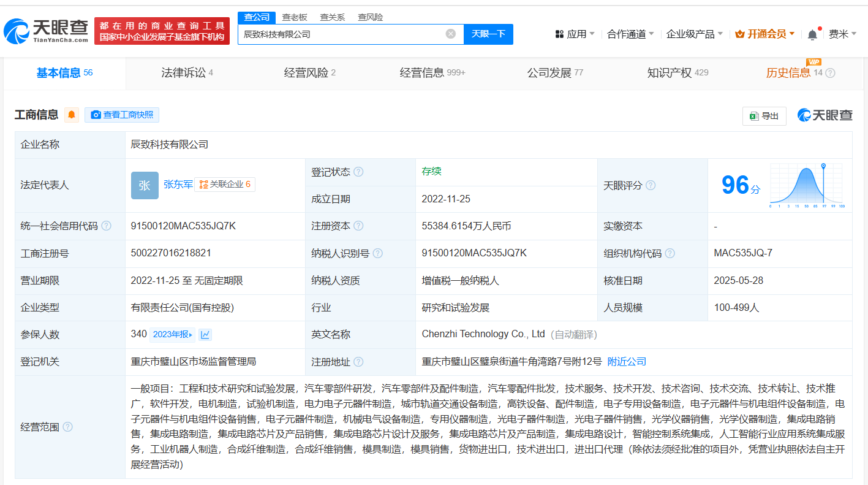Click help icon next to 统一社会信用代码
This screenshot has height=485, width=868.
(x=107, y=226)
